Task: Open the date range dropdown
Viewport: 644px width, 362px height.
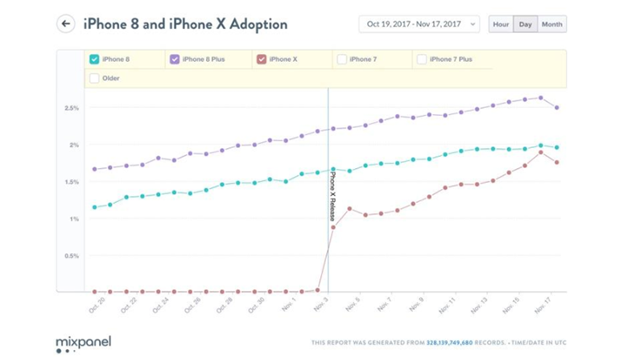Action: coord(418,24)
